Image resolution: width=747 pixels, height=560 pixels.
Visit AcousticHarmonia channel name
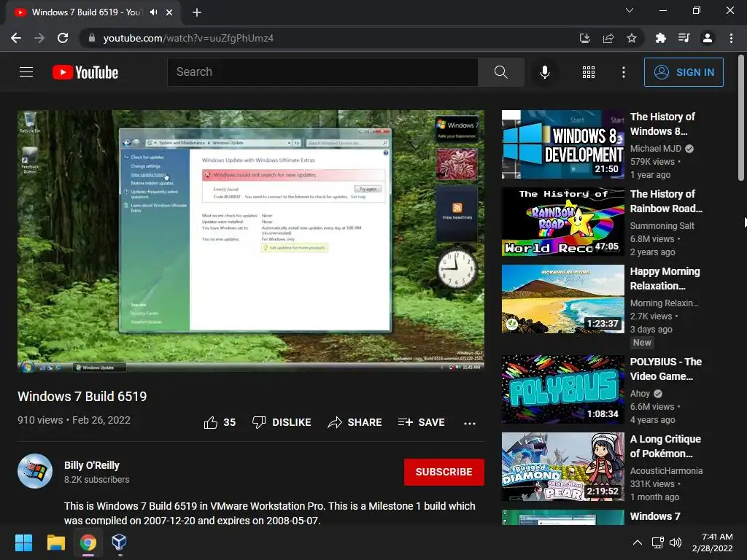[666, 470]
